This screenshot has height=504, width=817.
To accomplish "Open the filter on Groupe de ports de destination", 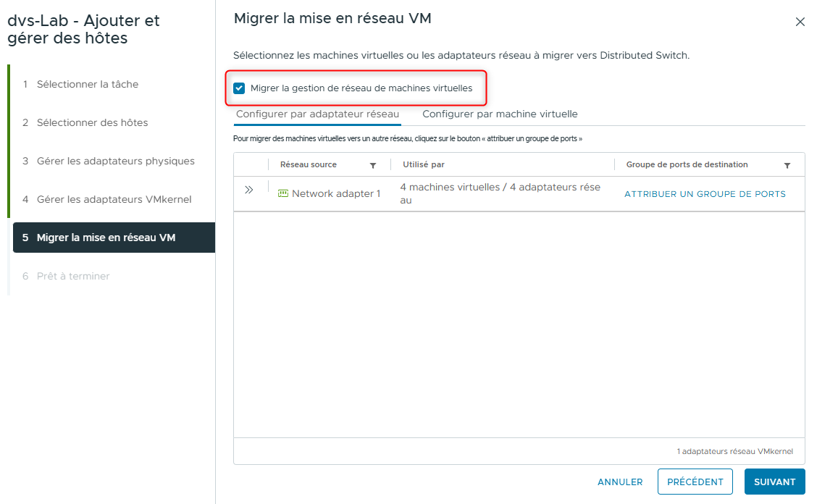I will pyautogui.click(x=787, y=164).
